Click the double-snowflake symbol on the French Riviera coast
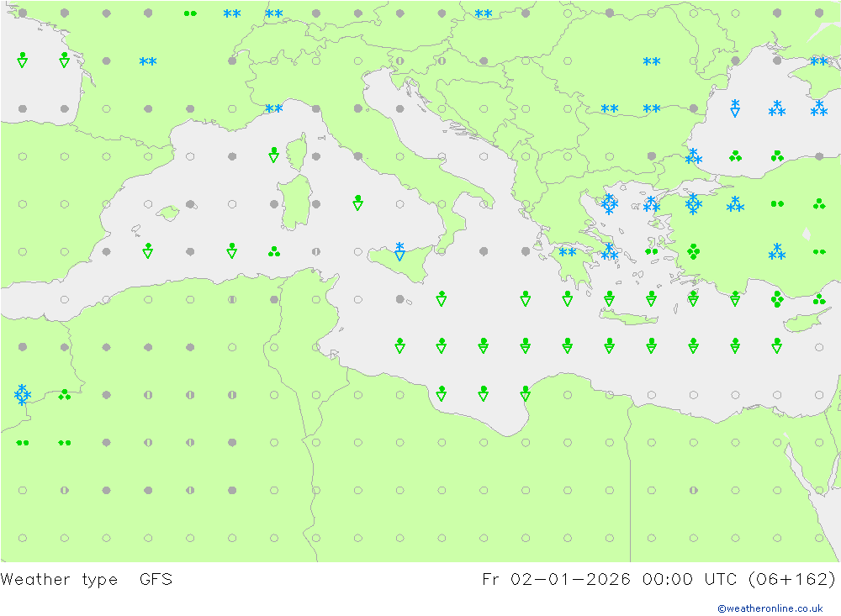The width and height of the screenshot is (841, 616). point(273,109)
